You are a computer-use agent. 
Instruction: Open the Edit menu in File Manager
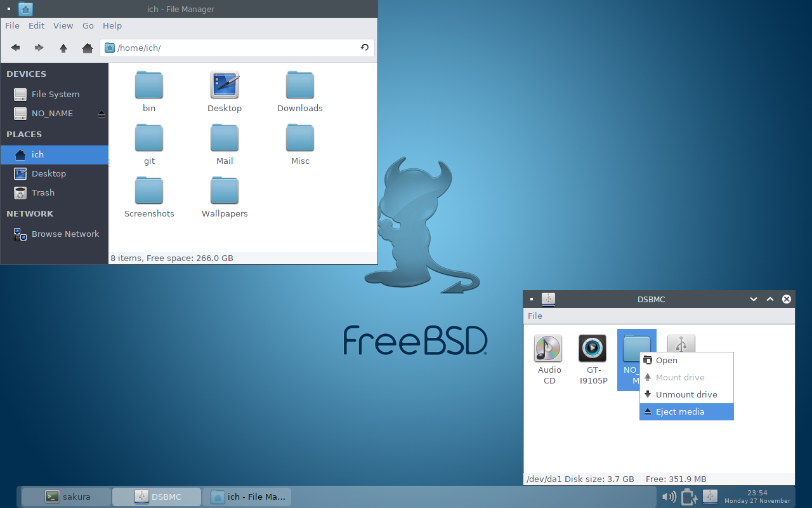(36, 25)
